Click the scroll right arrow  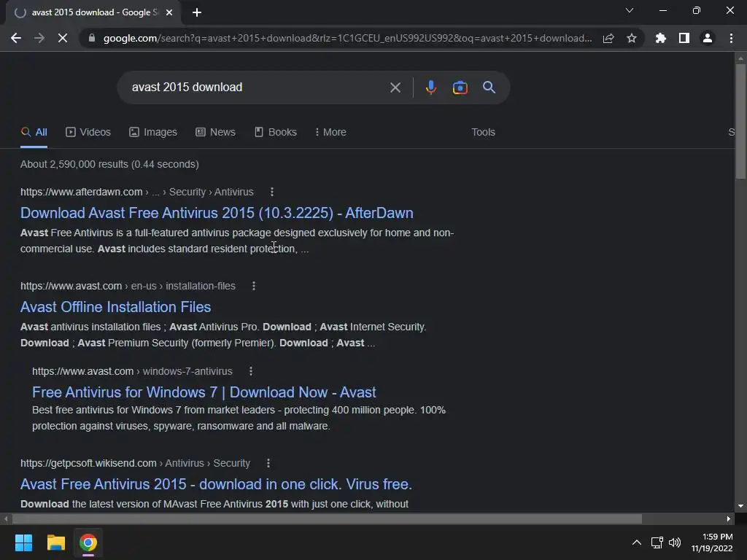729,518
